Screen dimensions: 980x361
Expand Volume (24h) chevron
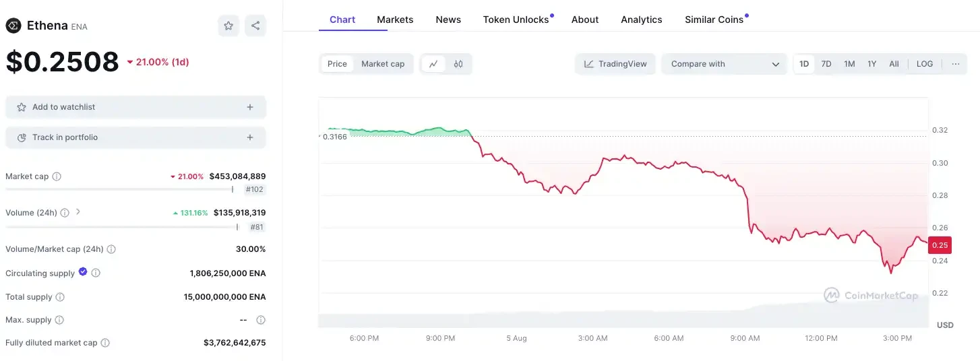click(78, 211)
